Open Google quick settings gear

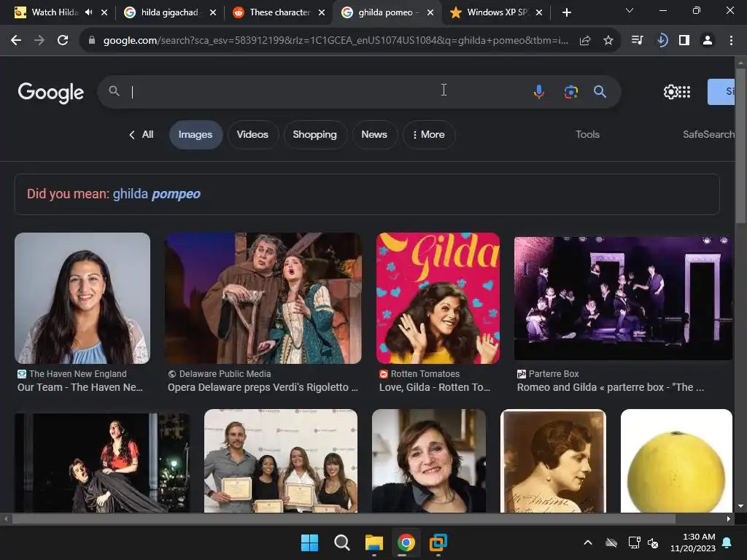670,92
